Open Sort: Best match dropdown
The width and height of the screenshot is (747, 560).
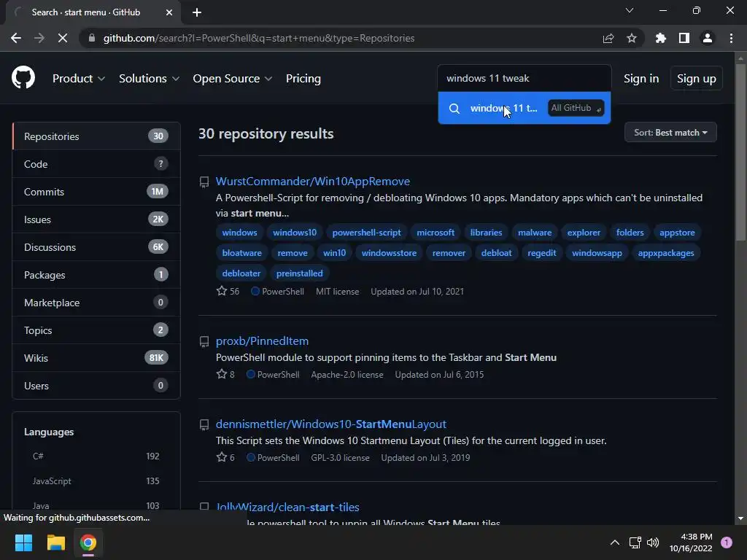pos(670,133)
